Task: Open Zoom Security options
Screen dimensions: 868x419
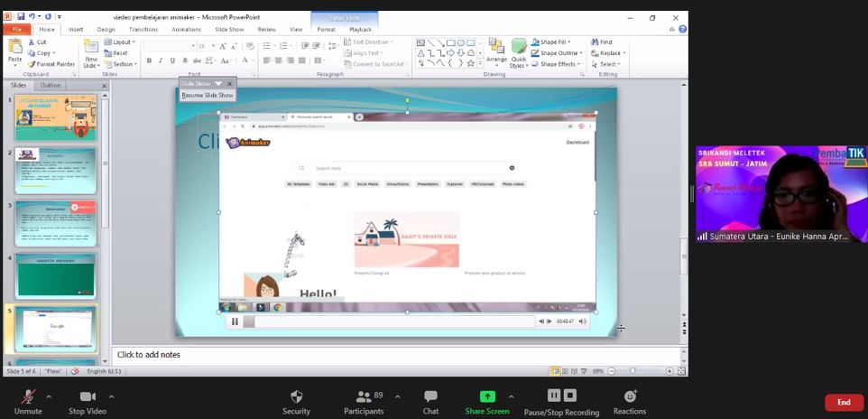Action: tap(296, 403)
